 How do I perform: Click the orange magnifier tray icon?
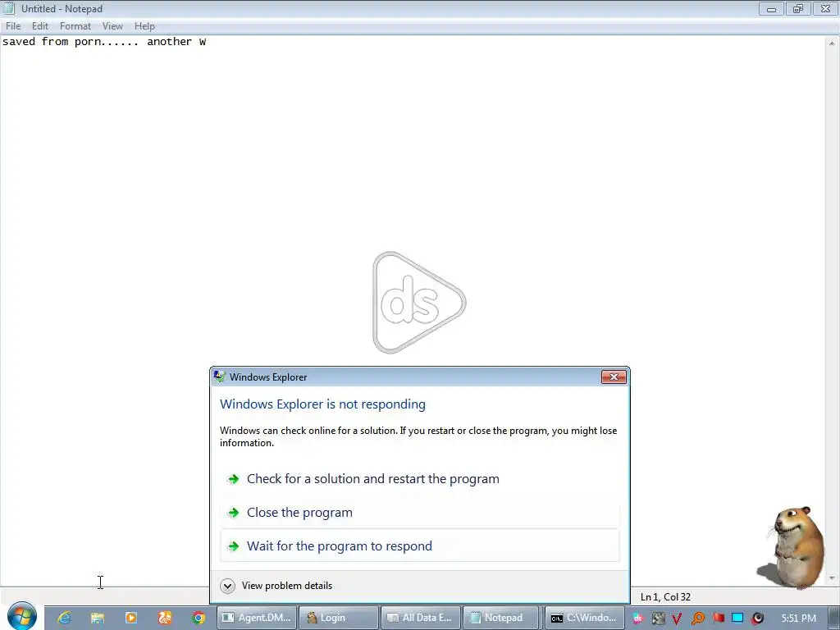click(698, 619)
